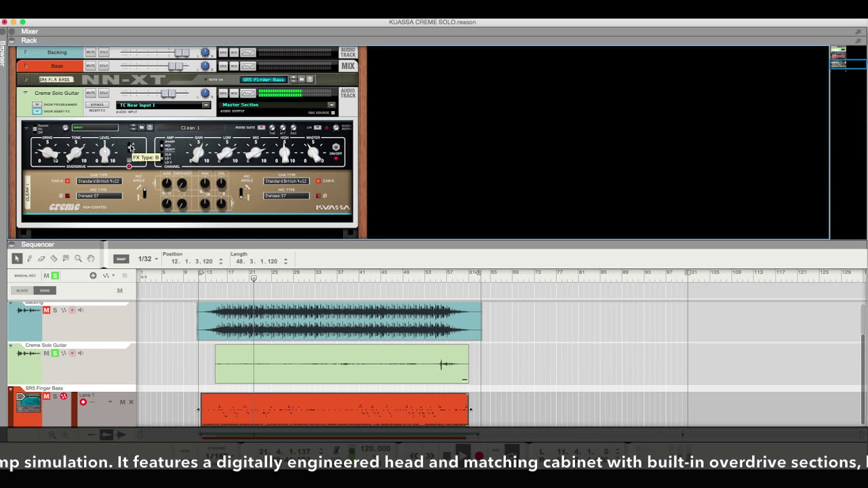868x488 pixels.
Task: Expand the Bass rack device
Action: pos(26,66)
